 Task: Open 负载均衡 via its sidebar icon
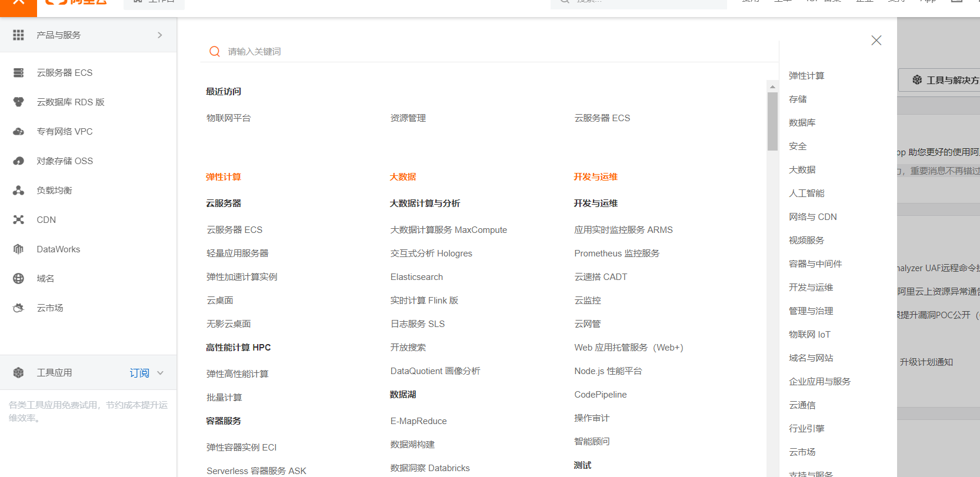(18, 191)
